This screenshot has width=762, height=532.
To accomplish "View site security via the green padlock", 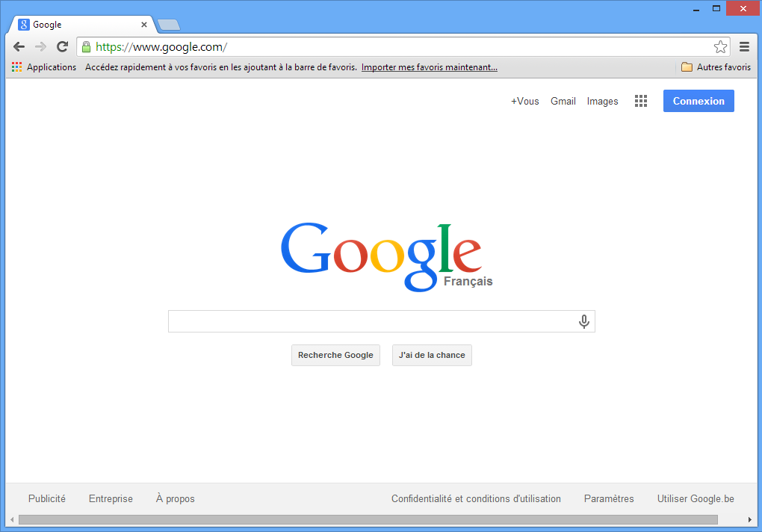I will coord(86,46).
